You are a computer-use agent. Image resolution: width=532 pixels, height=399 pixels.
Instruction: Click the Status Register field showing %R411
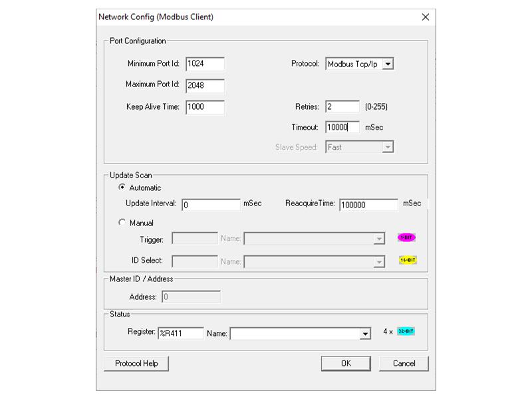point(181,333)
